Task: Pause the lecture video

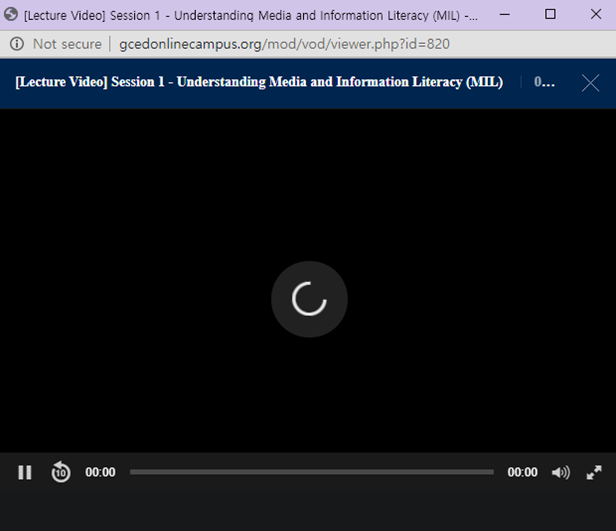Action: click(25, 472)
